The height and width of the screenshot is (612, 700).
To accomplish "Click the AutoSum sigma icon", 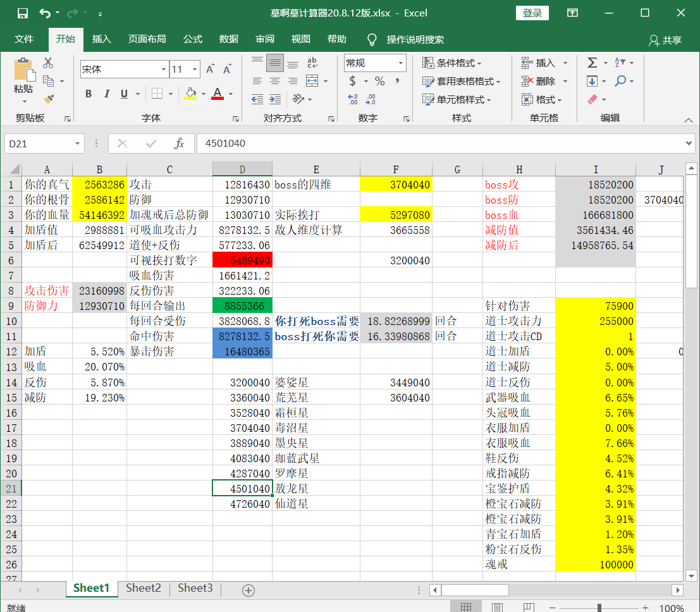I will pos(592,63).
